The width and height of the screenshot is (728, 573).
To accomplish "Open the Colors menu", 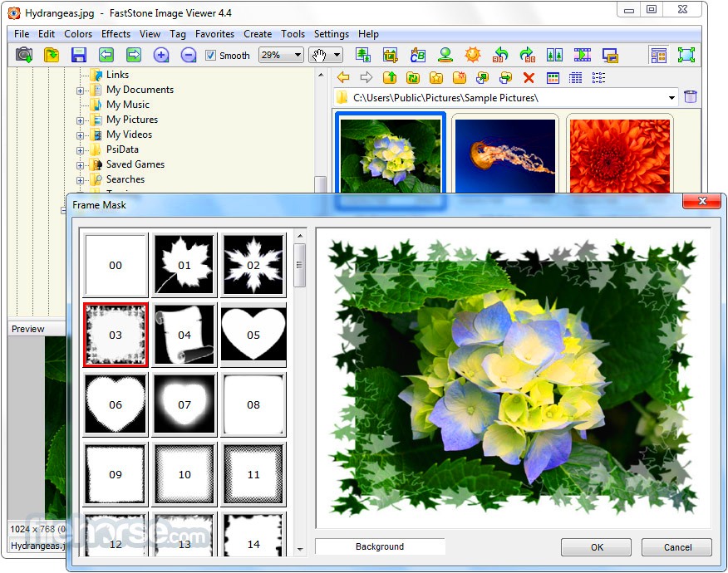I will coord(78,34).
